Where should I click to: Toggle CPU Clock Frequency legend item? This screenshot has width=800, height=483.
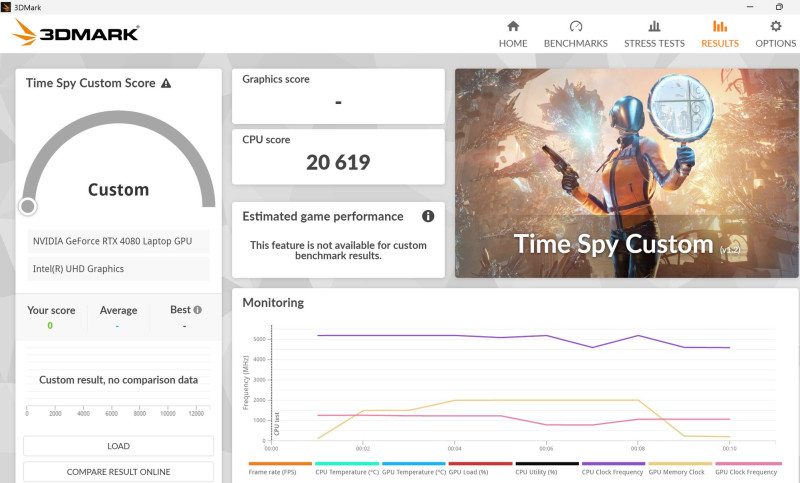(x=613, y=469)
